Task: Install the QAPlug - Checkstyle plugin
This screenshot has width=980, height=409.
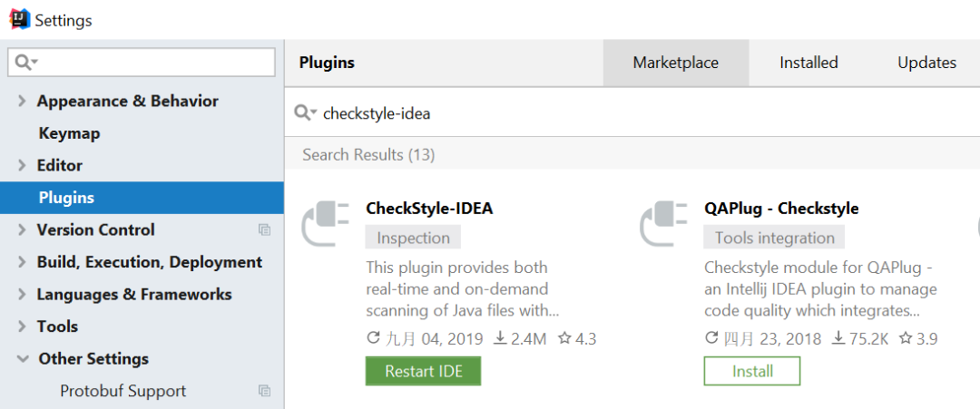Action: click(x=751, y=371)
